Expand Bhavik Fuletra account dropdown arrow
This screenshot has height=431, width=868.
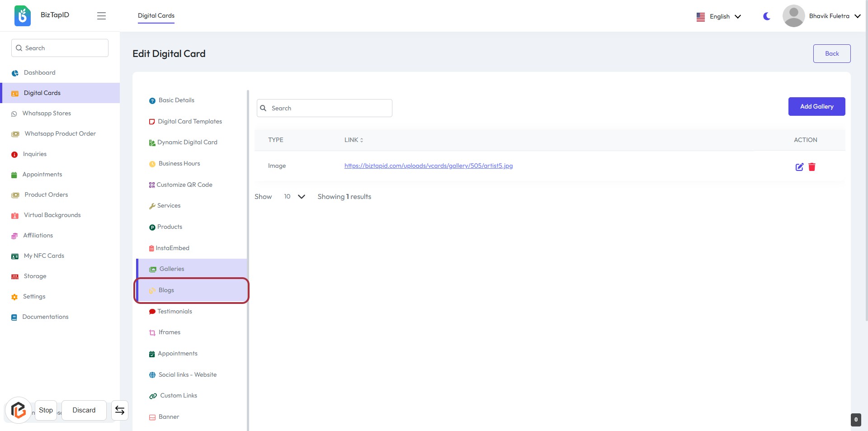coord(858,16)
